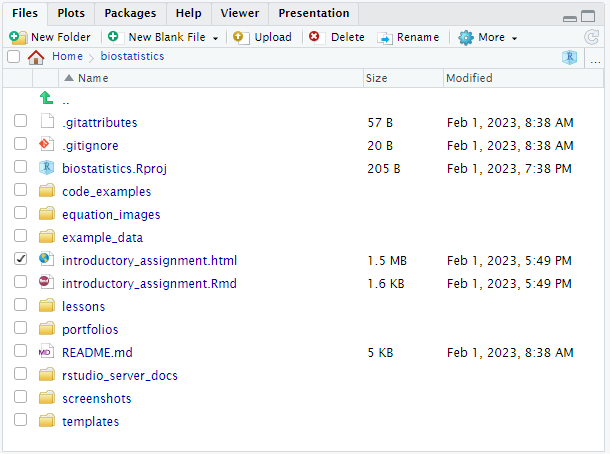The width and height of the screenshot is (610, 454).
Task: Open README.md
Action: 97,352
